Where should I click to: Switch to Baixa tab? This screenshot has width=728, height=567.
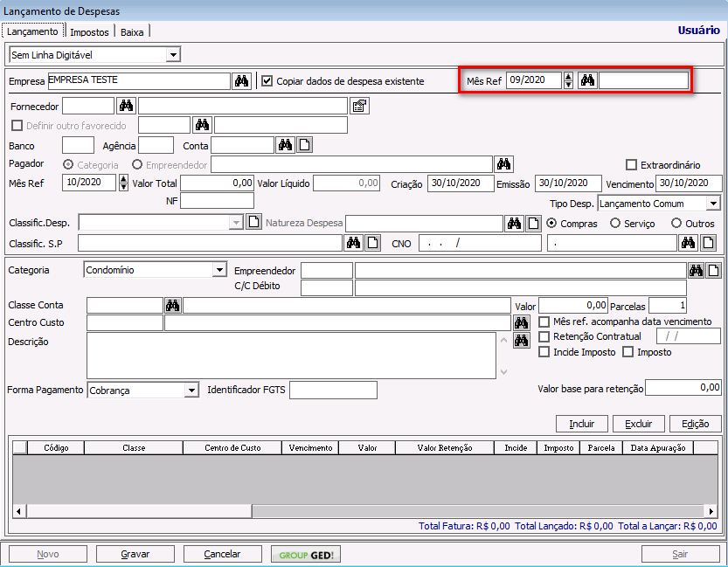(x=132, y=32)
